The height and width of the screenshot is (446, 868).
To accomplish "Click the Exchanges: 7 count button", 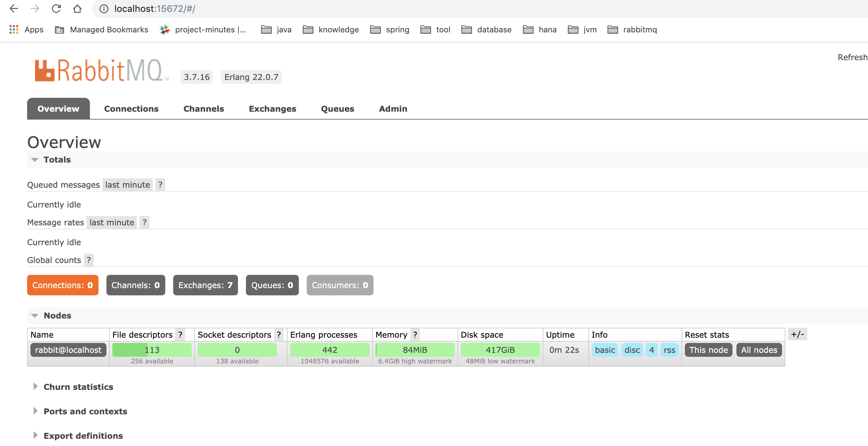I will (x=205, y=285).
